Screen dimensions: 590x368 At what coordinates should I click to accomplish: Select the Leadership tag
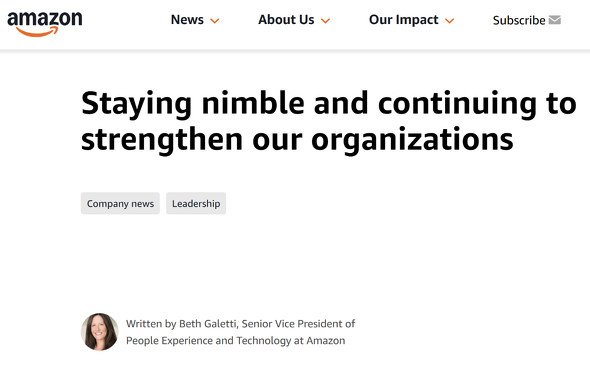[x=196, y=203]
